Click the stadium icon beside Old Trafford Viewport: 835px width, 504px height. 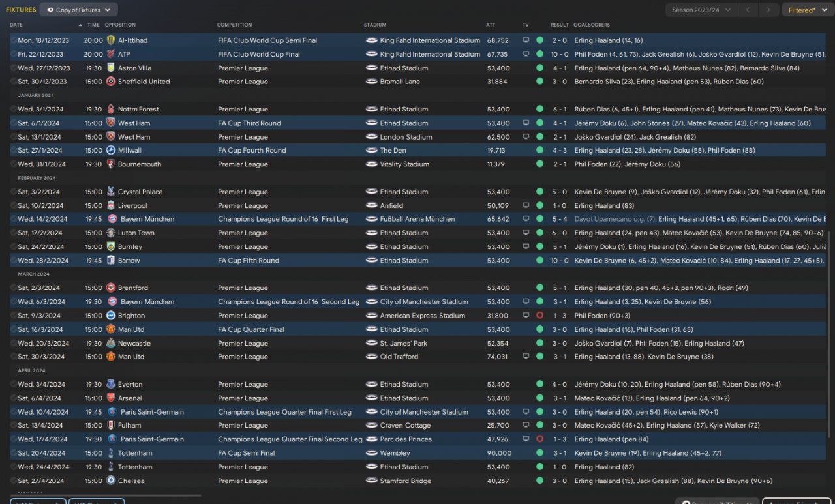coord(371,357)
